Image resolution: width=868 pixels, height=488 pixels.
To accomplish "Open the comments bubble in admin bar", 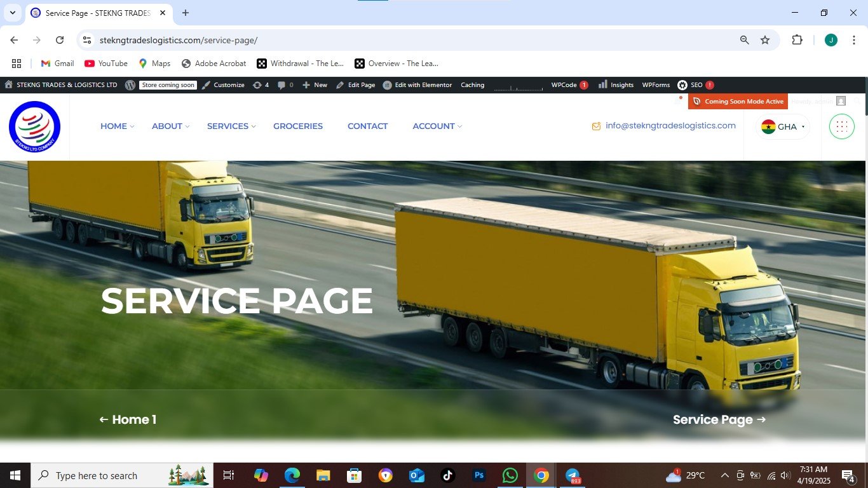I will pyautogui.click(x=285, y=85).
